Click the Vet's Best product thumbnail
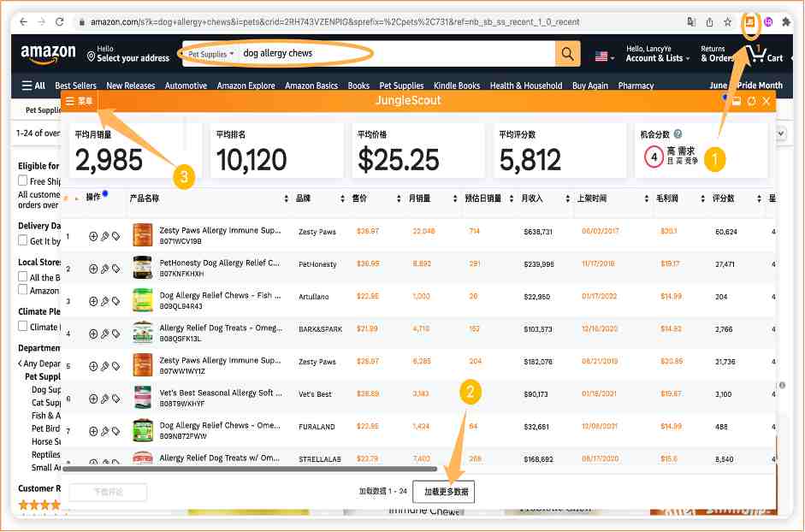Viewport: 805px width, 532px height. click(143, 398)
